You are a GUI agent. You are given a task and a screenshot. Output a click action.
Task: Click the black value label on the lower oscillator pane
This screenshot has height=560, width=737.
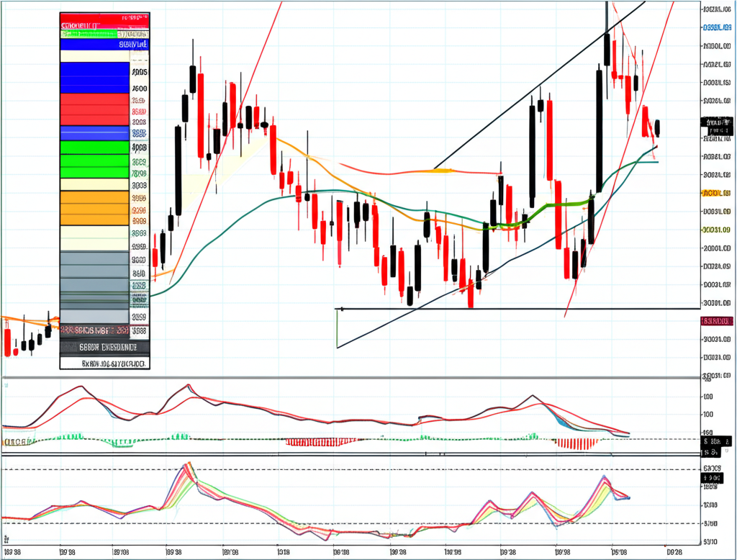tap(711, 477)
